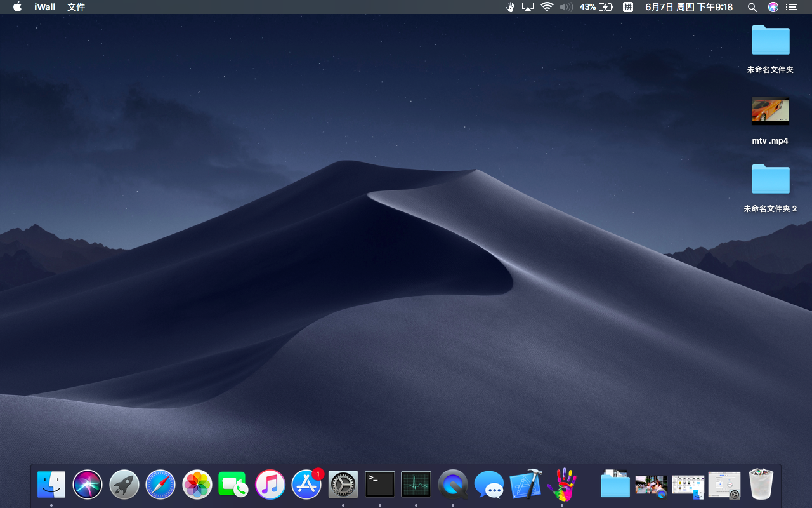
Task: Open Activity Monitor
Action: (416, 484)
